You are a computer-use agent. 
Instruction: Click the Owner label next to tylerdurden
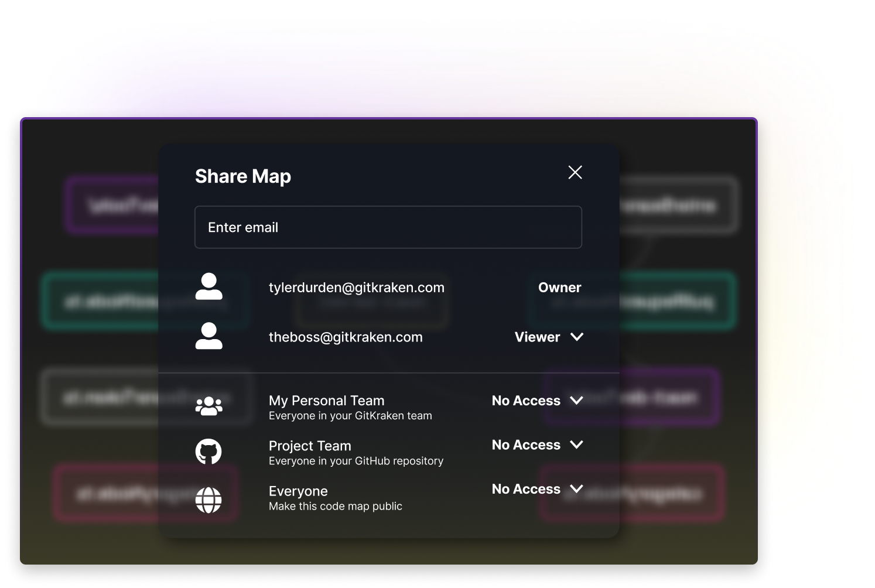coord(559,288)
